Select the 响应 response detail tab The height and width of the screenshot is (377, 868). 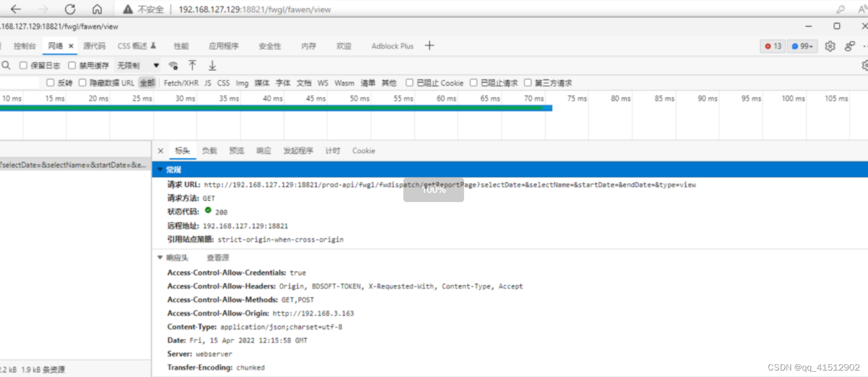[264, 151]
